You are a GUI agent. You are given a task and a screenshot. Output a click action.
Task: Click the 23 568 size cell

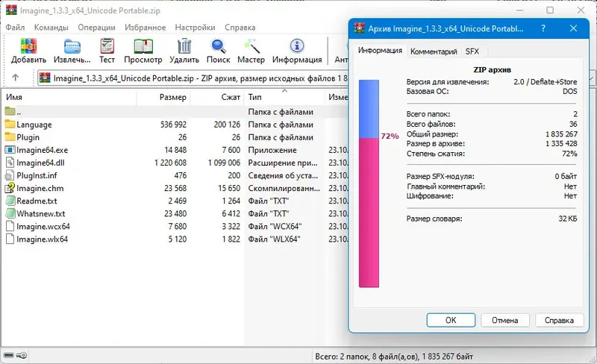click(x=175, y=188)
